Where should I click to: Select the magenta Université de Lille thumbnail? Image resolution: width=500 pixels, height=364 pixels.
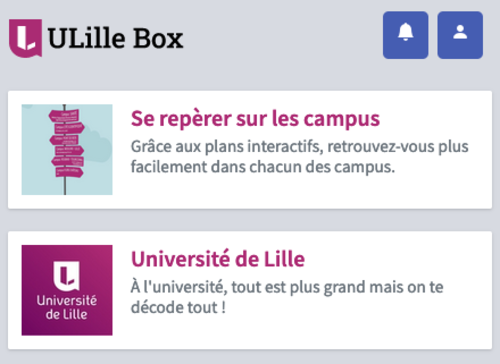pyautogui.click(x=67, y=290)
